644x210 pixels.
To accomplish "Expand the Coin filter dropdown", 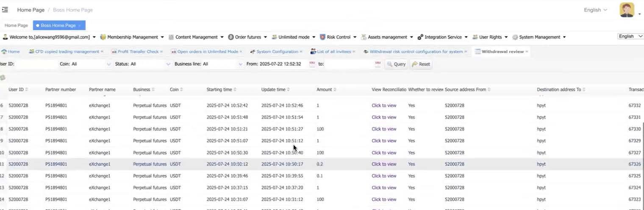I will click(x=108, y=64).
